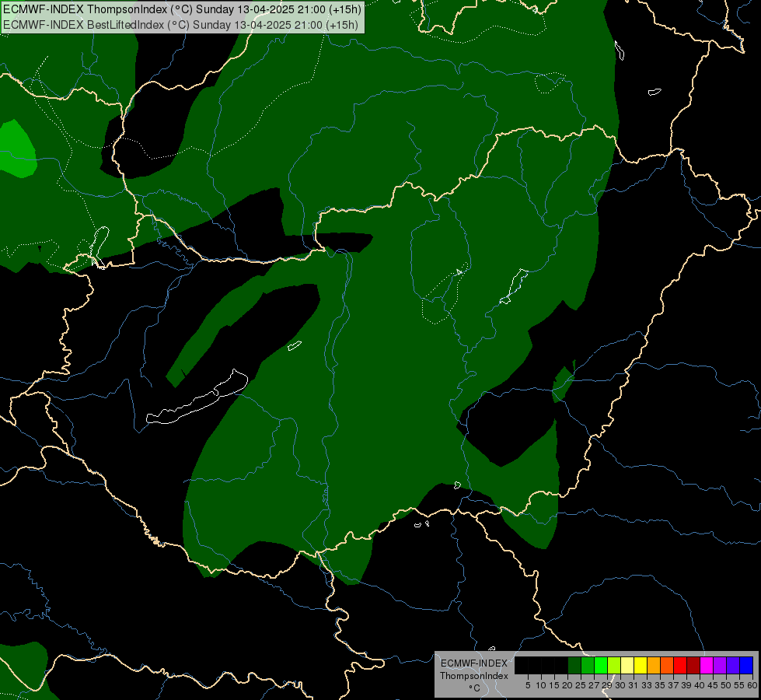Click the legend tick value 30
761x700 pixels.
[x=620, y=685]
